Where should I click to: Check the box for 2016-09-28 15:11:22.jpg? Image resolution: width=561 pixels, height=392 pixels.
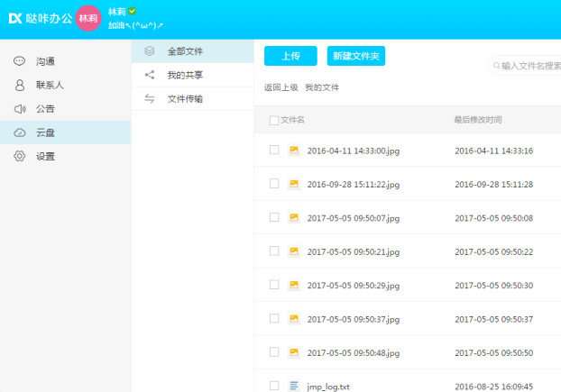click(274, 183)
